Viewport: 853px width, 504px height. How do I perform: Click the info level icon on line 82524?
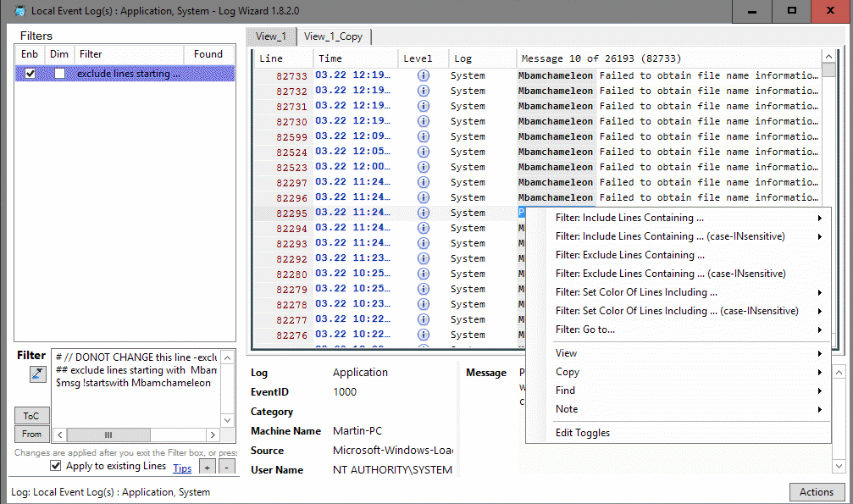[x=424, y=152]
